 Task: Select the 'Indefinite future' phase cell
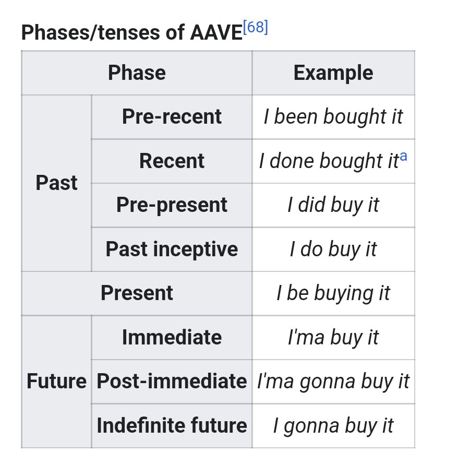tap(172, 425)
